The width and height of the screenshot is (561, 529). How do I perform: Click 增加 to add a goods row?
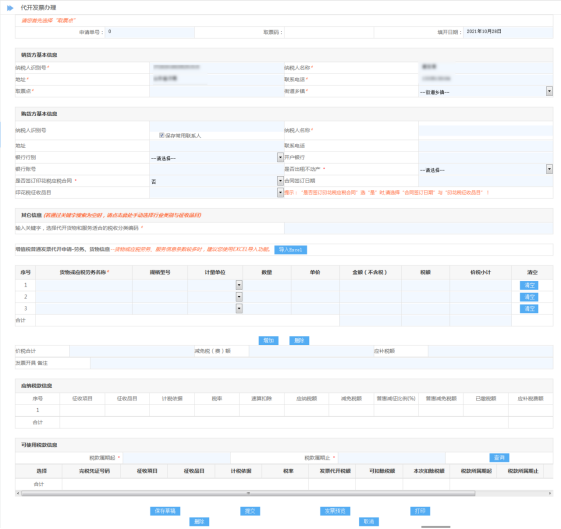(268, 341)
